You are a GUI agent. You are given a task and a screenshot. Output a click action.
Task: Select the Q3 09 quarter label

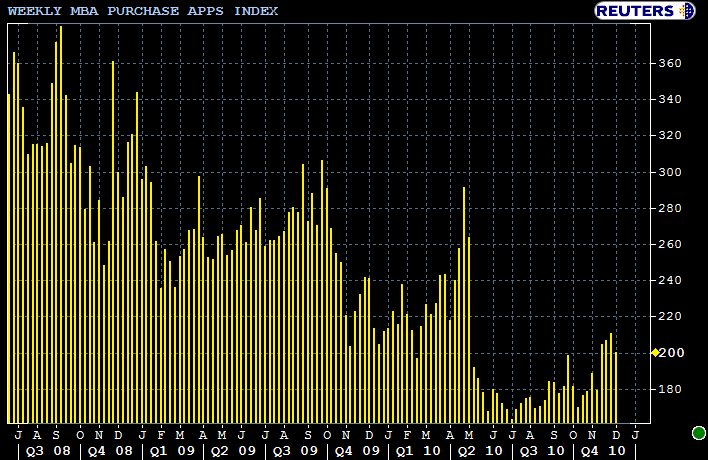tap(295, 450)
